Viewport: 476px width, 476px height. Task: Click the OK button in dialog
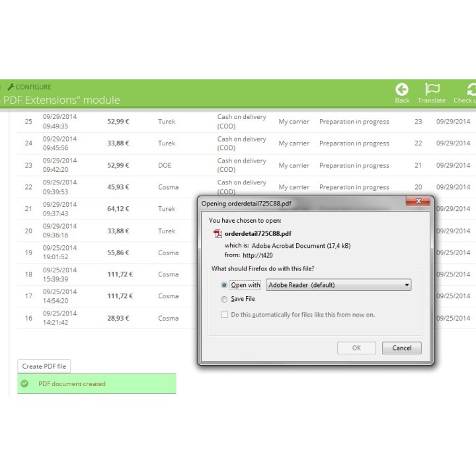pyautogui.click(x=356, y=348)
